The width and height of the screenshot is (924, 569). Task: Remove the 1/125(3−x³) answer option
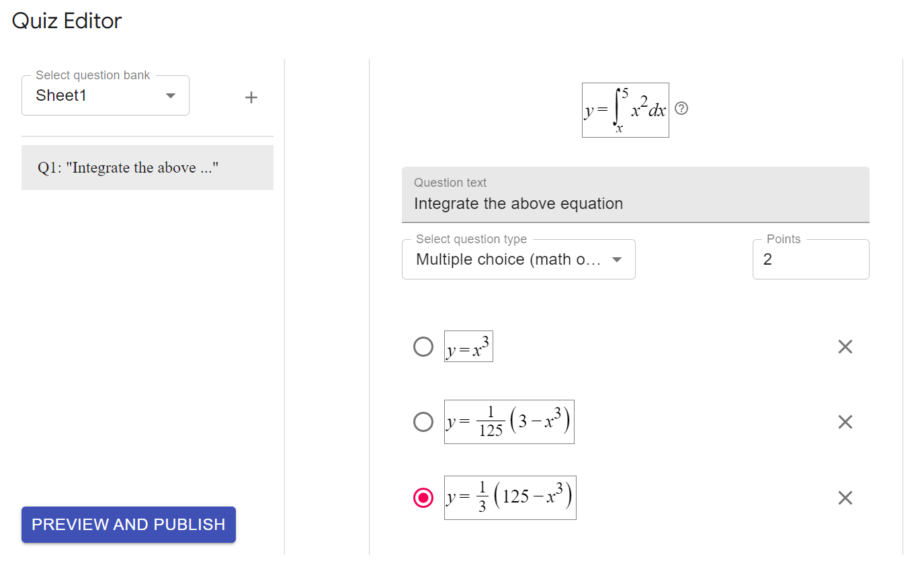(x=845, y=422)
